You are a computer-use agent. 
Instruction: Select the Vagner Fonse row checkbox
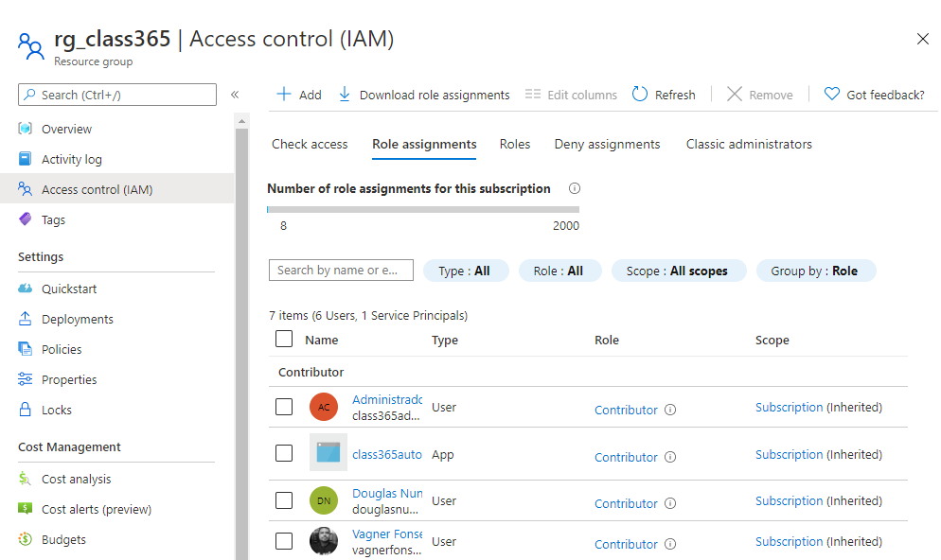[x=284, y=541]
